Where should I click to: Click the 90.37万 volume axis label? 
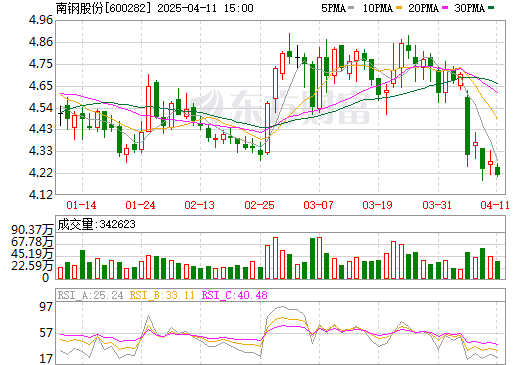(x=32, y=230)
